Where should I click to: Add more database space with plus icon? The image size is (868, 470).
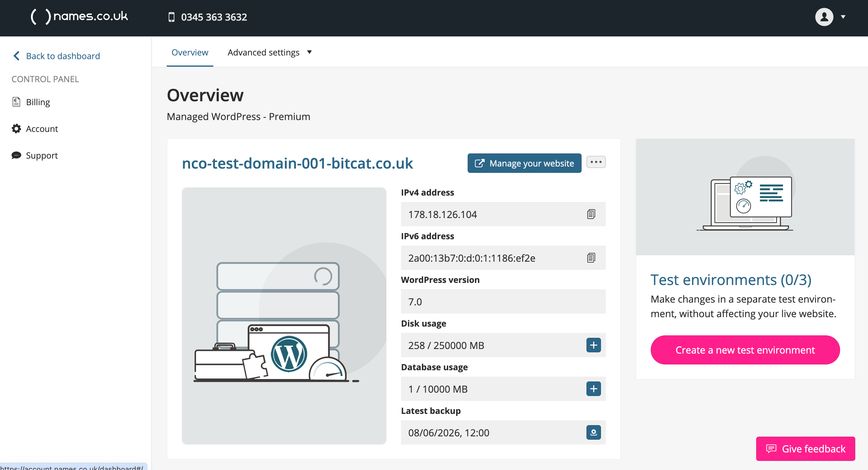pos(593,389)
